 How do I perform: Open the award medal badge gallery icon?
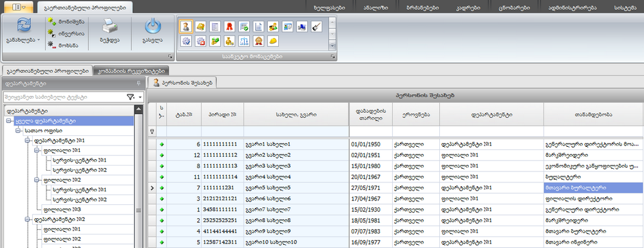point(258,41)
